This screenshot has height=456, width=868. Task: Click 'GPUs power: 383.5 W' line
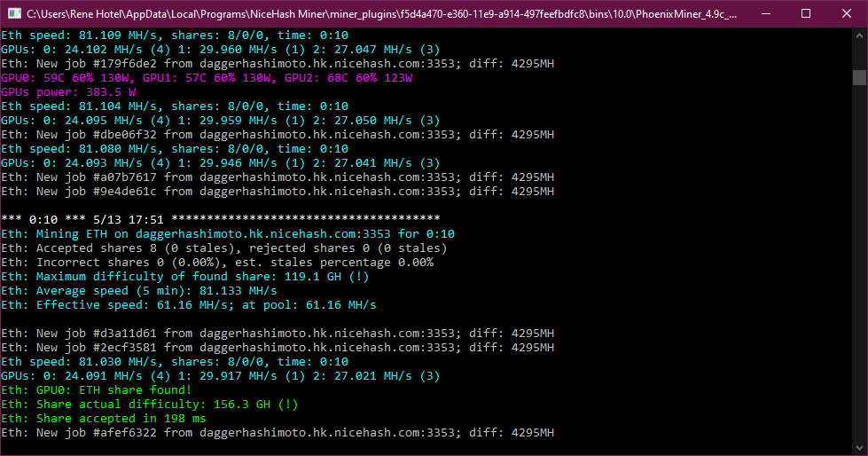(68, 92)
